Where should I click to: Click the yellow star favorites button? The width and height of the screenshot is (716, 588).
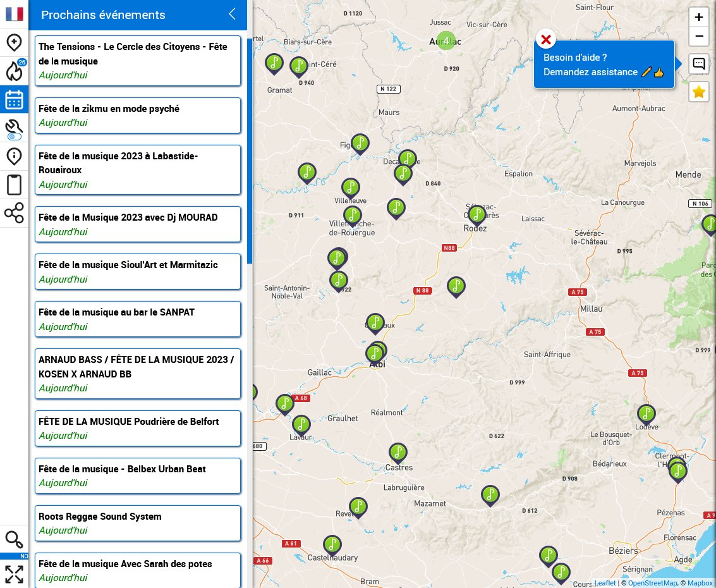[699, 92]
